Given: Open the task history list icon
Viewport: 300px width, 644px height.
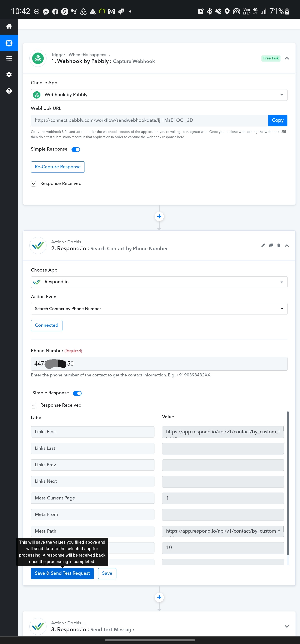Looking at the screenshot, I should click(x=9, y=59).
